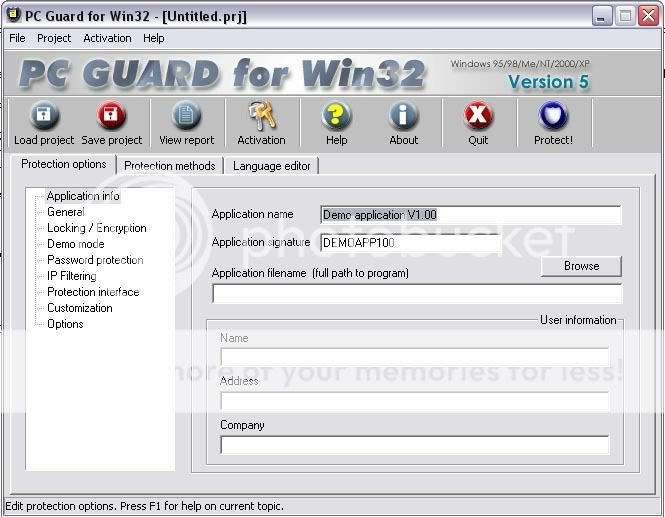Select Demo mode in the tree

(75, 244)
